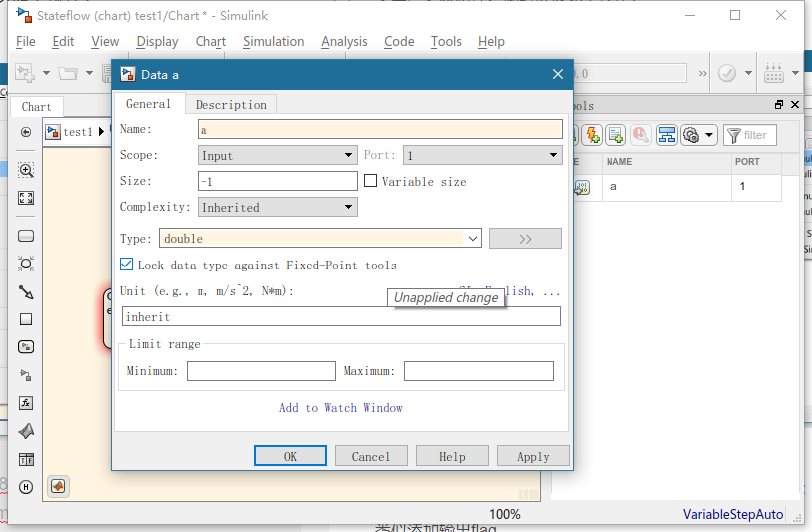Click the hierarchy view icon in Symbols
The image size is (812, 532).
click(667, 135)
